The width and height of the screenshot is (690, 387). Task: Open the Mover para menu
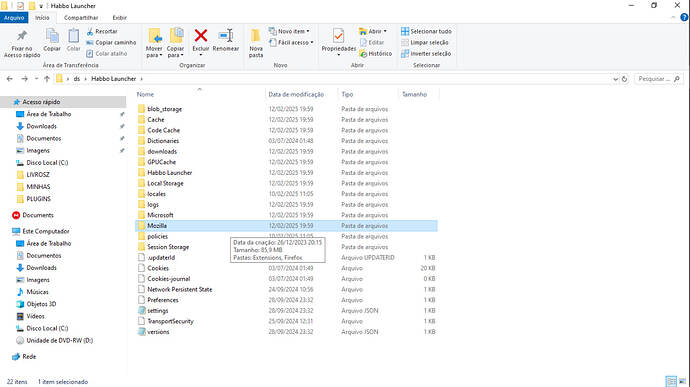click(154, 43)
